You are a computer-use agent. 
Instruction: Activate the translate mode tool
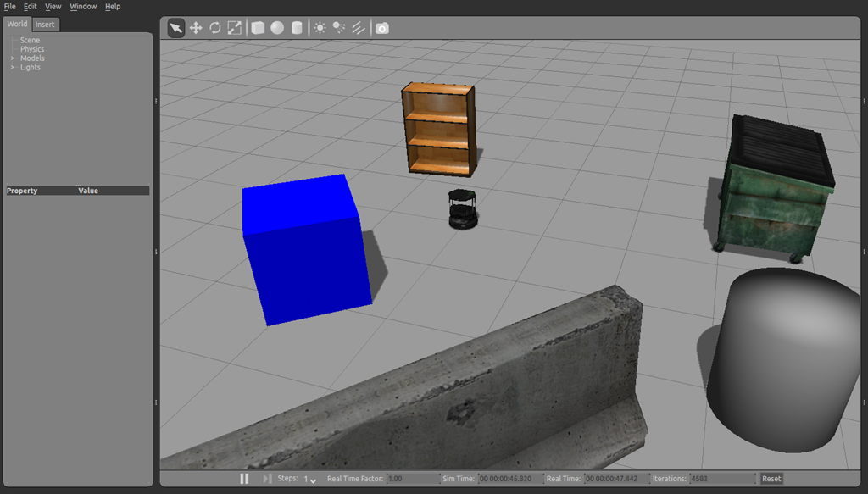196,28
